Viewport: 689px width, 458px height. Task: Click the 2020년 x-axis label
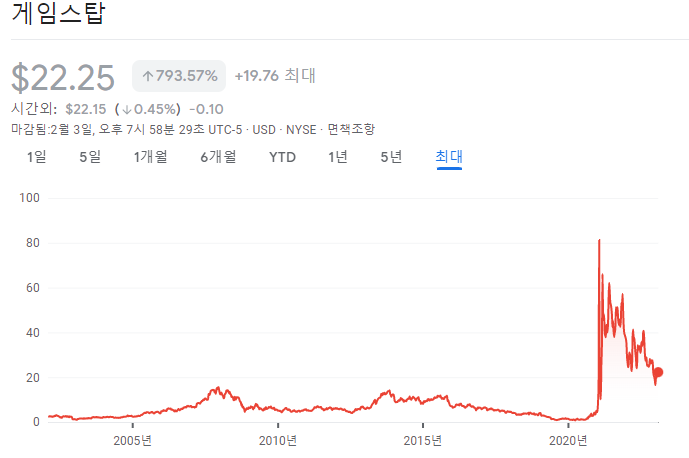(x=568, y=441)
